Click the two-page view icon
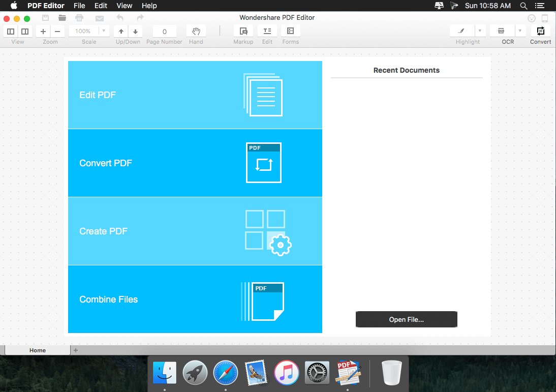The image size is (556, 392). pos(25,31)
